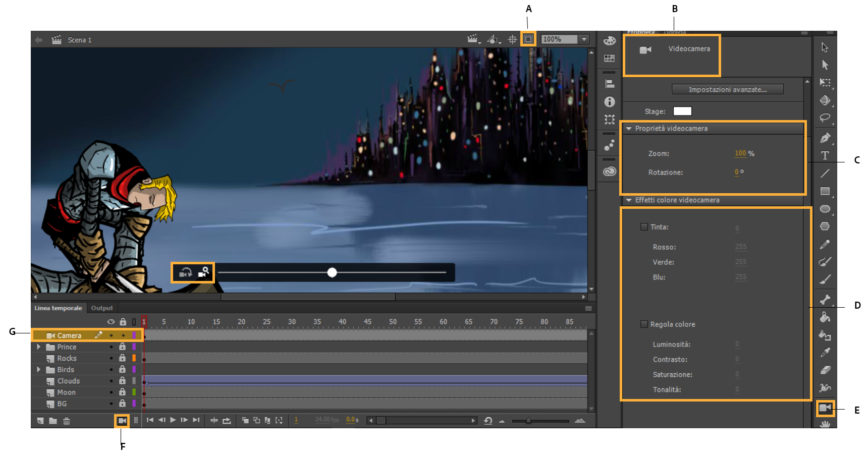Click the Impostazioni avanzate button
Screen dimensions: 868x459
(727, 89)
